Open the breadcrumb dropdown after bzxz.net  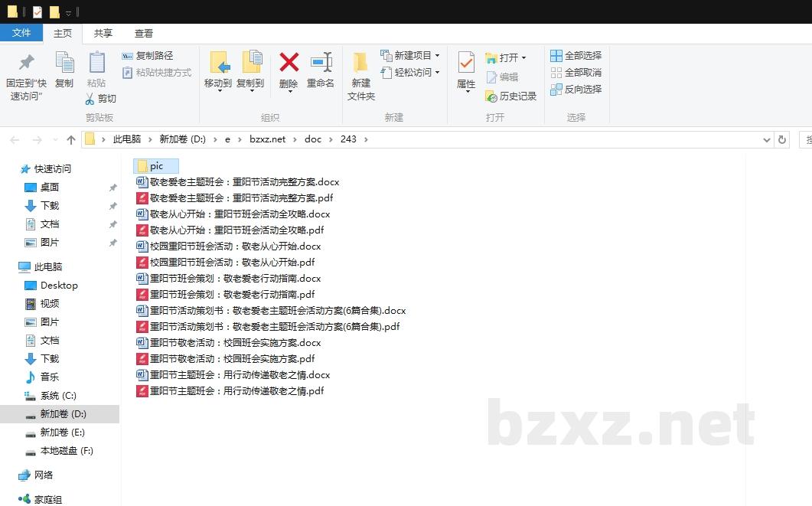point(294,139)
